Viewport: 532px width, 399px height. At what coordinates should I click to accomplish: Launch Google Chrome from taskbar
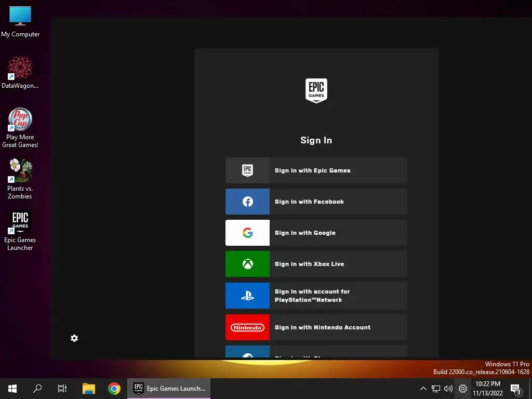(114, 389)
